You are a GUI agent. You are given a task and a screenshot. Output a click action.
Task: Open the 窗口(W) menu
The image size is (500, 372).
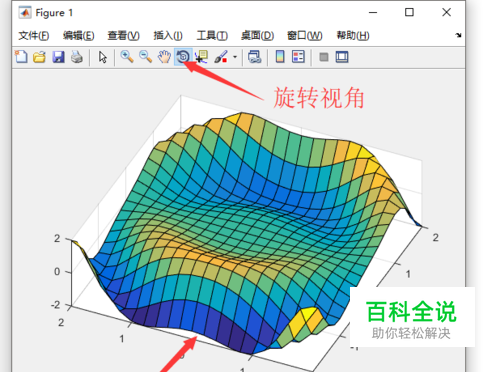click(305, 35)
